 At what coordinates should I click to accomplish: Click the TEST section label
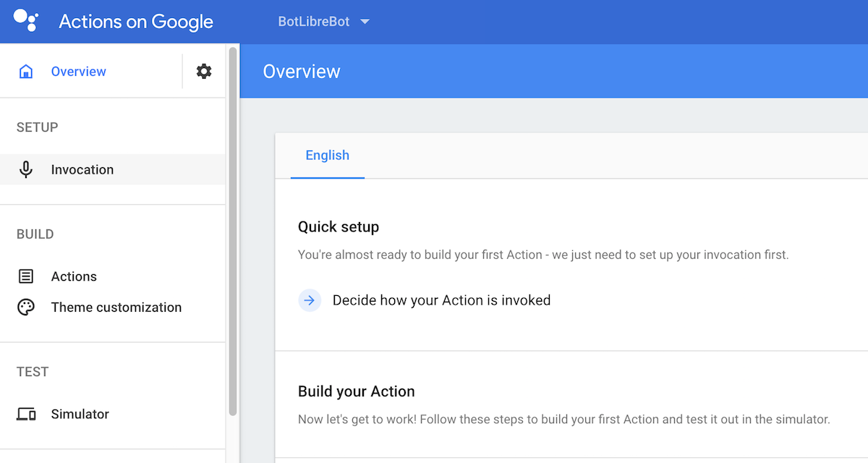pyautogui.click(x=33, y=372)
